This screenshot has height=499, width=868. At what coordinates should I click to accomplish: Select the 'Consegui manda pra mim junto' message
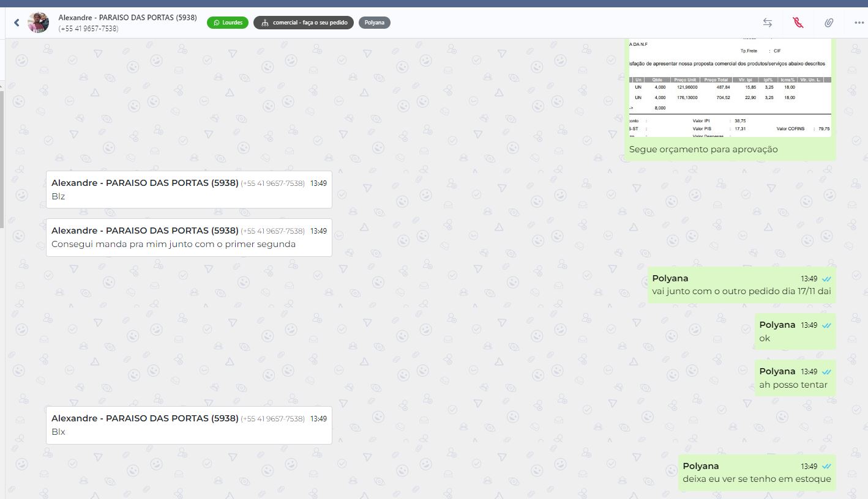click(189, 237)
